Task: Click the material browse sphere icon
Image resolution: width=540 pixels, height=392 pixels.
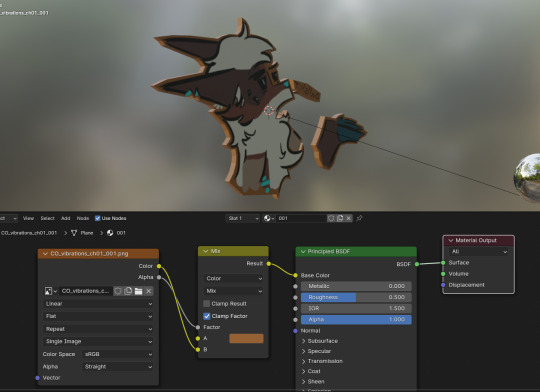Action: point(269,218)
